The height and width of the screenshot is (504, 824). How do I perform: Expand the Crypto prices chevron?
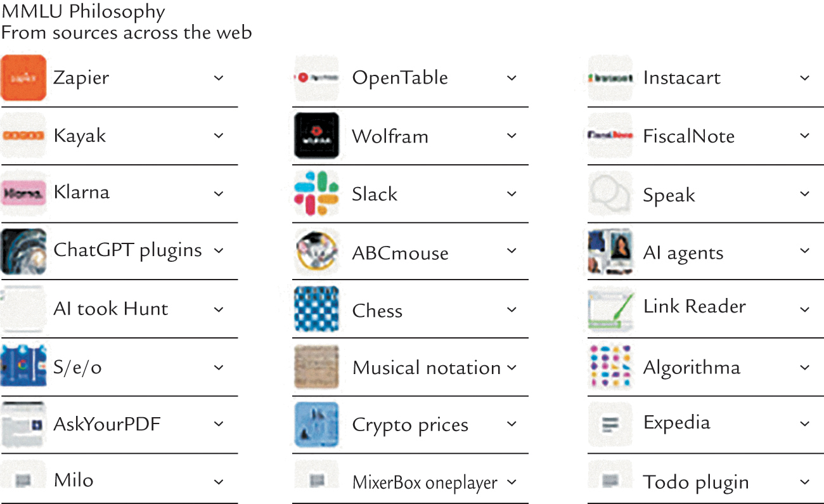[x=512, y=425]
